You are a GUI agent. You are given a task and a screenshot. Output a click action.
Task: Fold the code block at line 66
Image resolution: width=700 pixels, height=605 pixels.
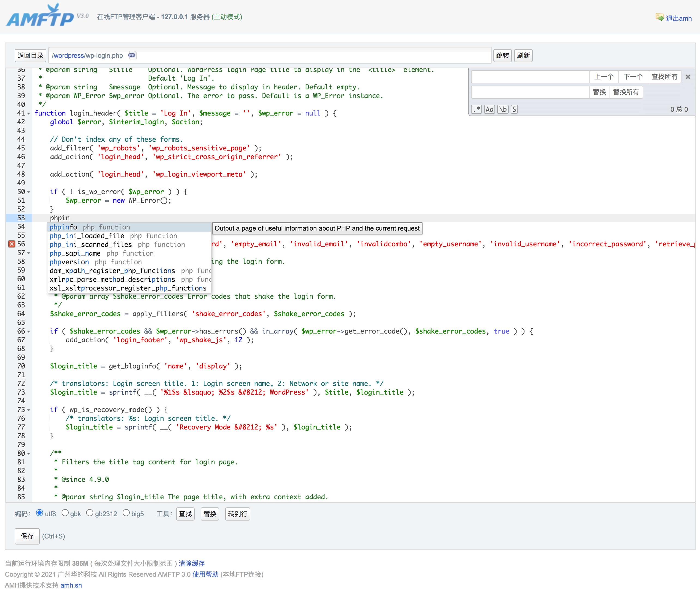pyautogui.click(x=29, y=331)
